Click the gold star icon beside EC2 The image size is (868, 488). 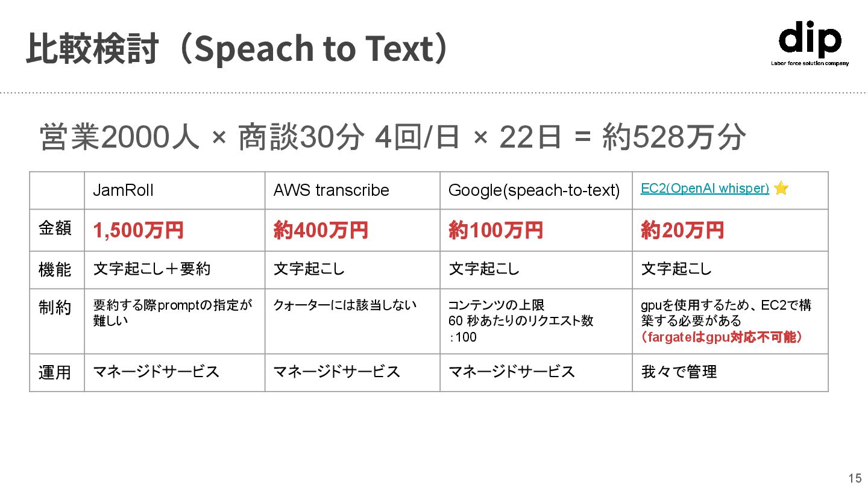(x=781, y=189)
